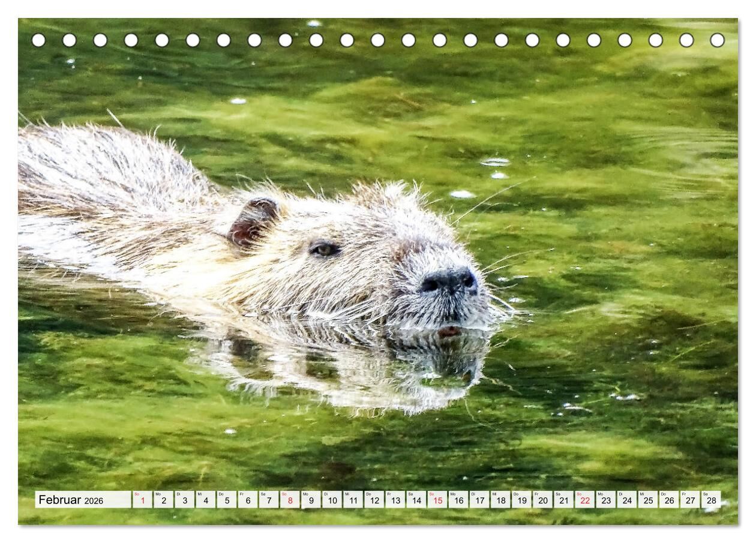
Task: Click the nutria's brown ear
Action: pyautogui.click(x=253, y=222)
